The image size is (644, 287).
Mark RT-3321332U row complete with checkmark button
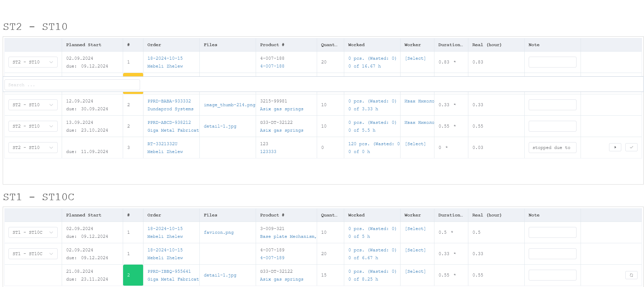[631, 147]
